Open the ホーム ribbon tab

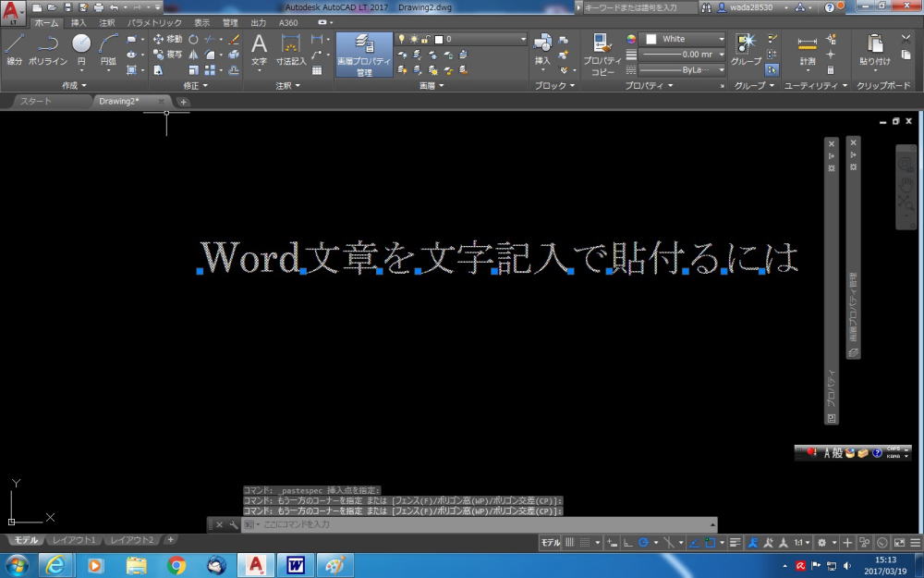tap(46, 22)
